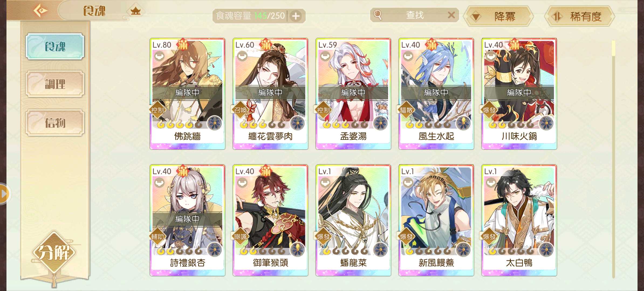Select the 食魂 sidebar tab
The image size is (644, 291).
(55, 46)
